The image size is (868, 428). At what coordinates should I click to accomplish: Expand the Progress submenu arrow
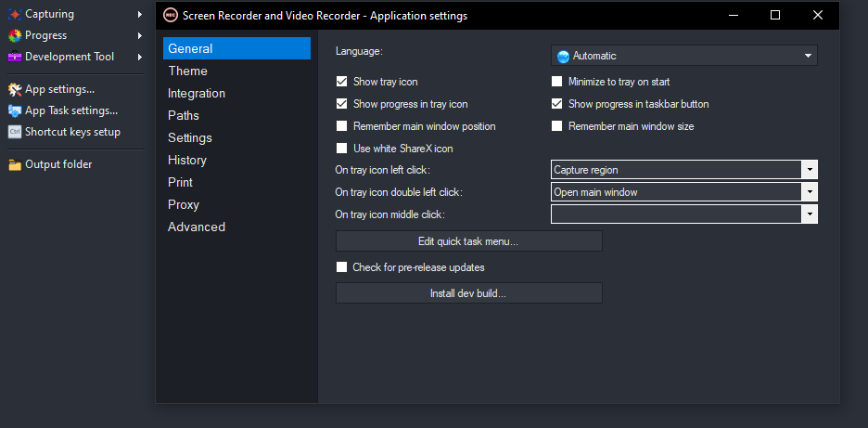point(140,35)
